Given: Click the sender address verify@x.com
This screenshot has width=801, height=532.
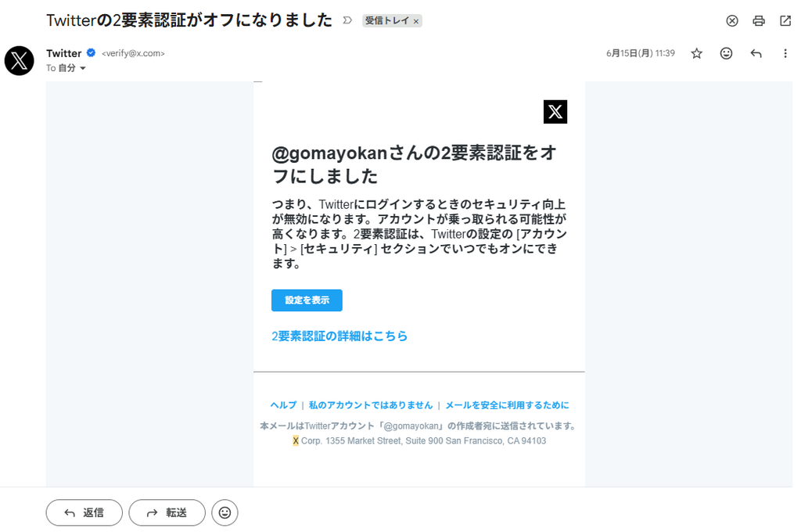Looking at the screenshot, I should 133,53.
